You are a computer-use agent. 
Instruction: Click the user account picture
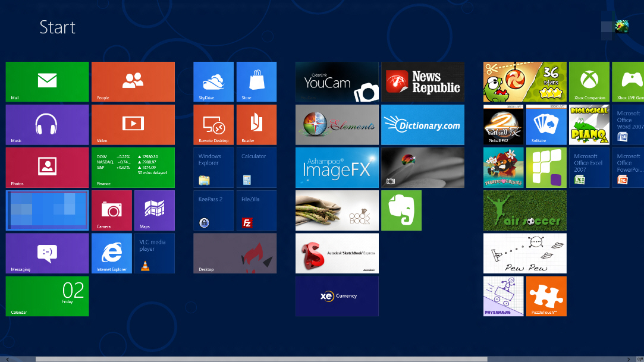[622, 26]
